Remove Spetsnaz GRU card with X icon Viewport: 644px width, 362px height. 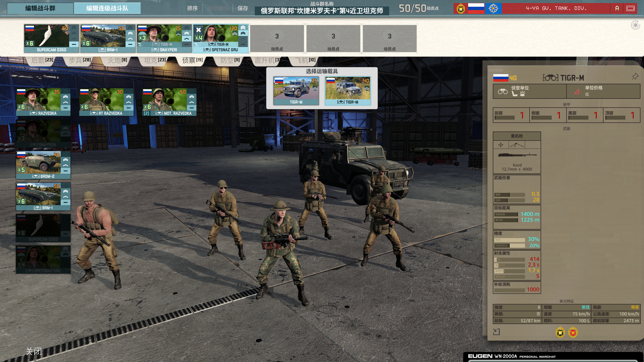click(x=198, y=30)
